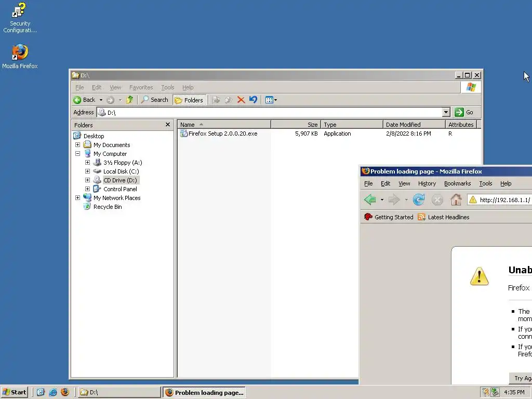
Task: Open Explorer Favorites menu
Action: tap(141, 87)
